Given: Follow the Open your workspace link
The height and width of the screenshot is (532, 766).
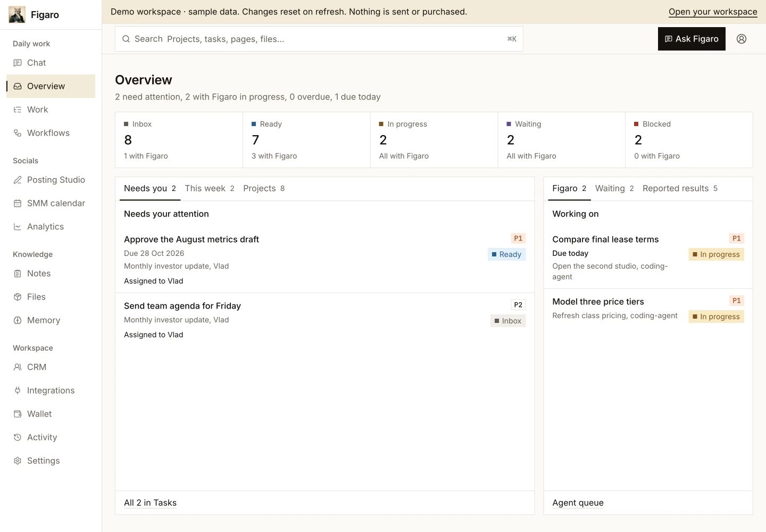Looking at the screenshot, I should pos(713,12).
